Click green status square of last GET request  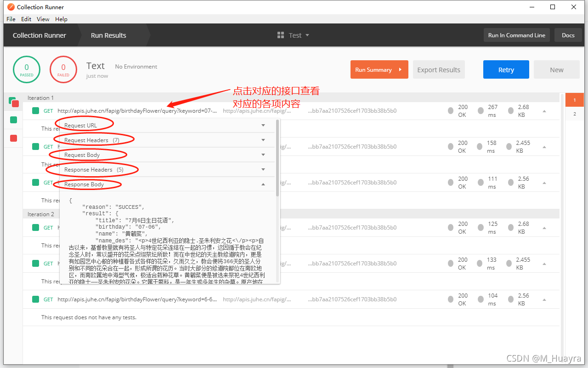pyautogui.click(x=35, y=299)
